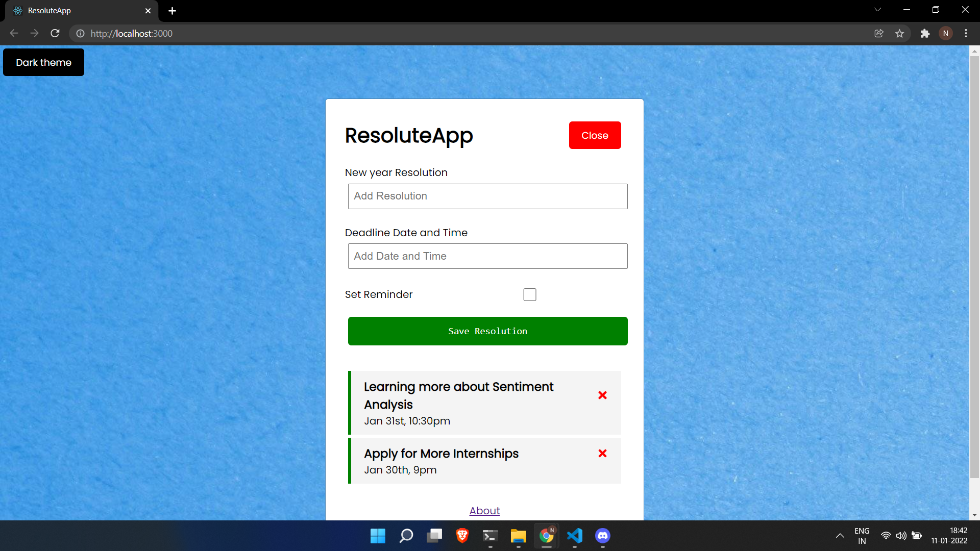Reload the page with the refresh icon
The height and width of the screenshot is (551, 980).
pos(55,34)
